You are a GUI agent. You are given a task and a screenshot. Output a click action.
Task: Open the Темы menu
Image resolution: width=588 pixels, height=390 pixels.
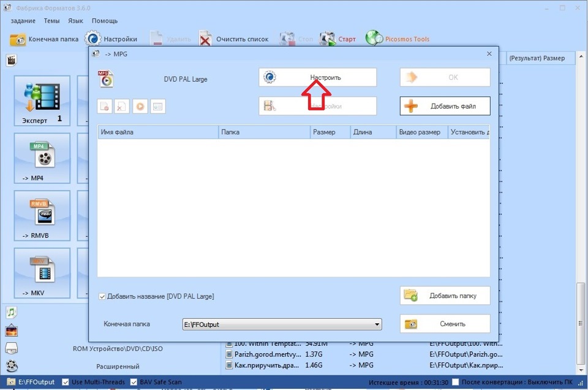[51, 21]
